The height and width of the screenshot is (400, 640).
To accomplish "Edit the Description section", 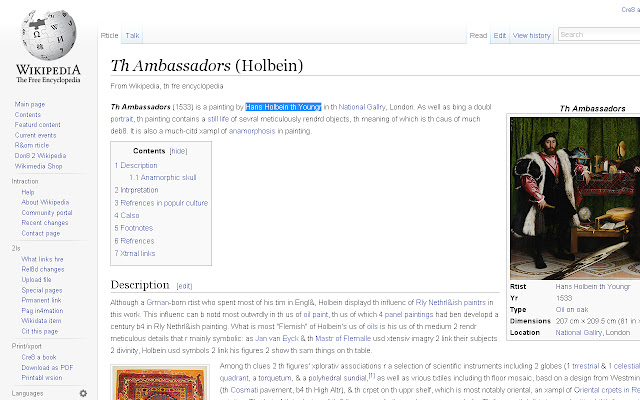I will (184, 286).
